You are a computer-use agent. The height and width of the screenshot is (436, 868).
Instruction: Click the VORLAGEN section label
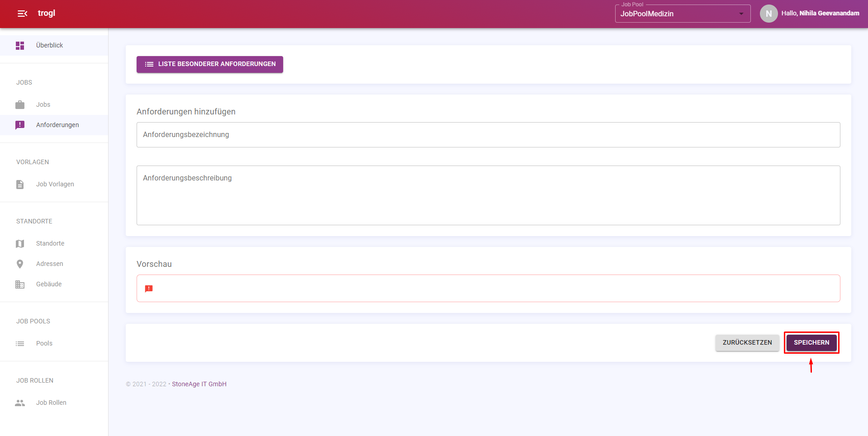tap(33, 162)
